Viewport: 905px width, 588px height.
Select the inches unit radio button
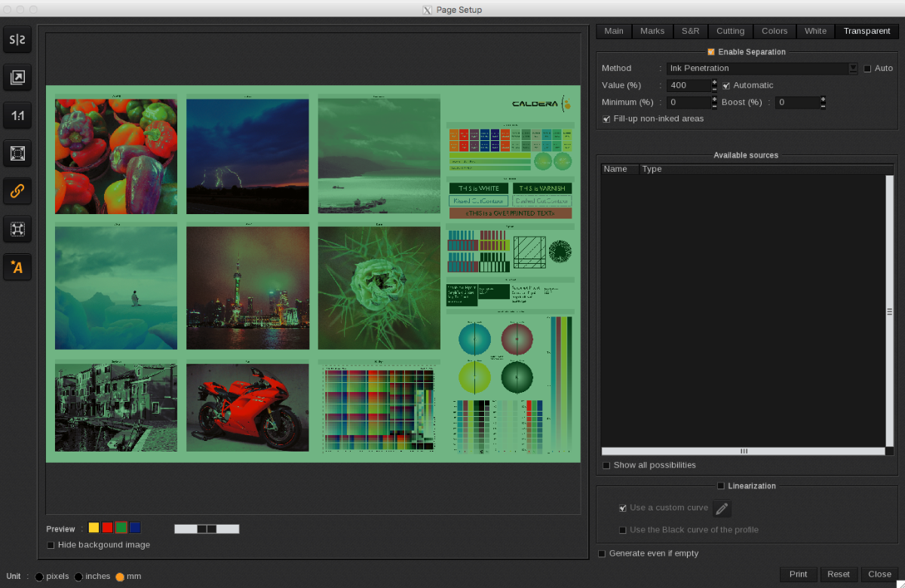point(79,577)
